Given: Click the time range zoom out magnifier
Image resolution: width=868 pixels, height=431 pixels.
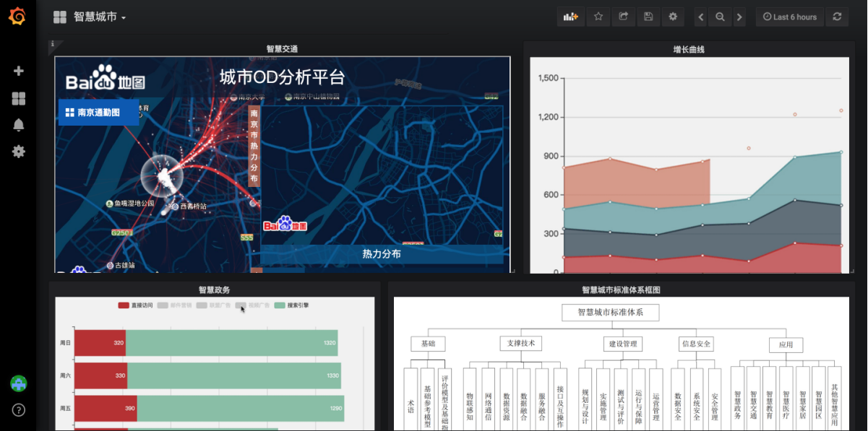Looking at the screenshot, I should click(x=720, y=17).
